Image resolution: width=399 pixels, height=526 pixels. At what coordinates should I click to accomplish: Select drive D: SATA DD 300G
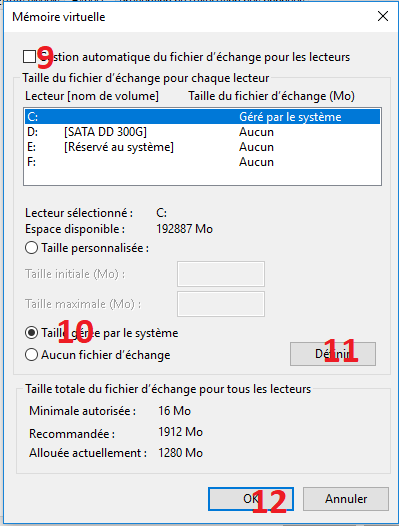202,132
